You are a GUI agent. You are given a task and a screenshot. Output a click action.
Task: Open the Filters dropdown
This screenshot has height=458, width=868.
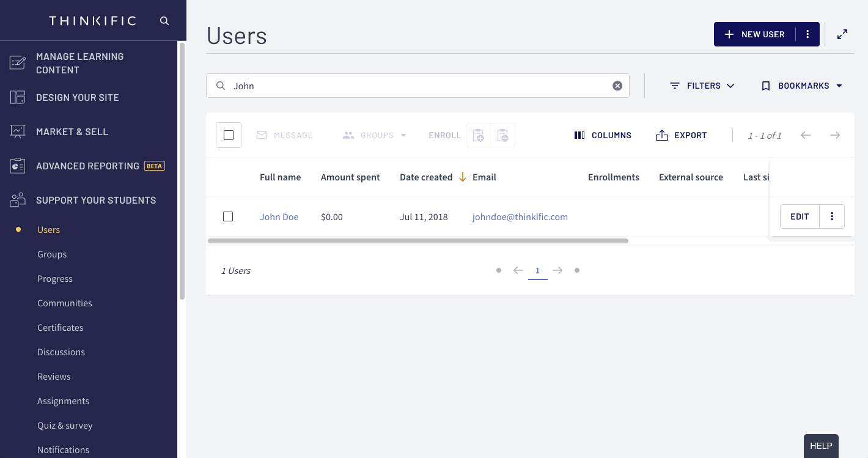tap(702, 86)
